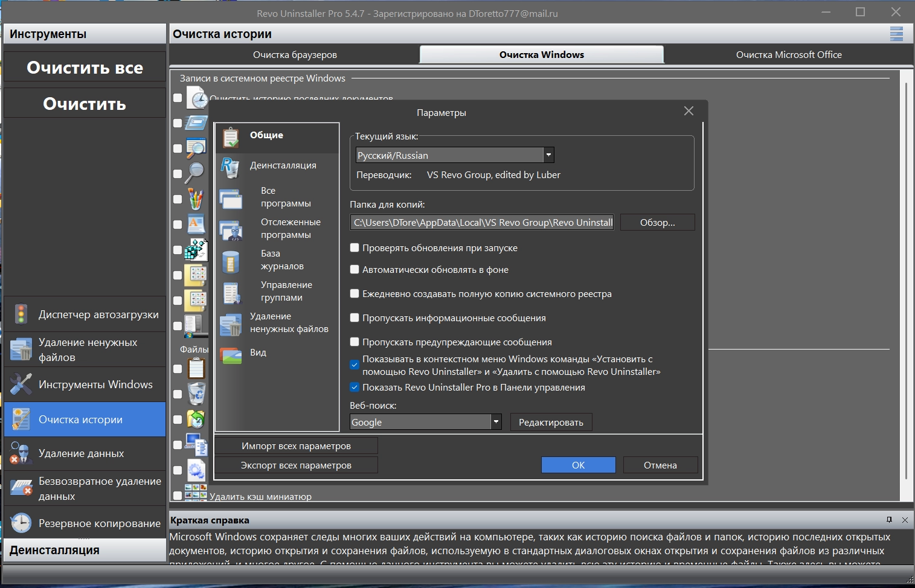Click Импорт всех параметров
Image resolution: width=915 pixels, height=588 pixels.
[x=296, y=446]
